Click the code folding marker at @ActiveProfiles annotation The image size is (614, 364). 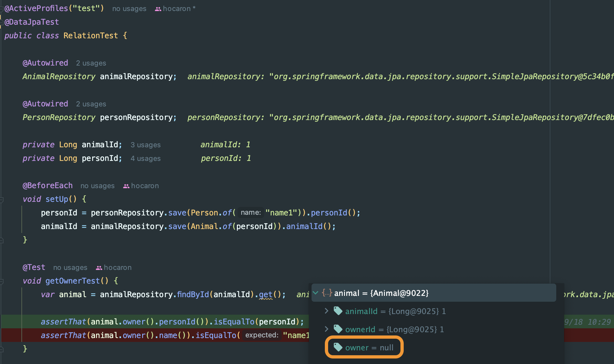pyautogui.click(x=2, y=9)
